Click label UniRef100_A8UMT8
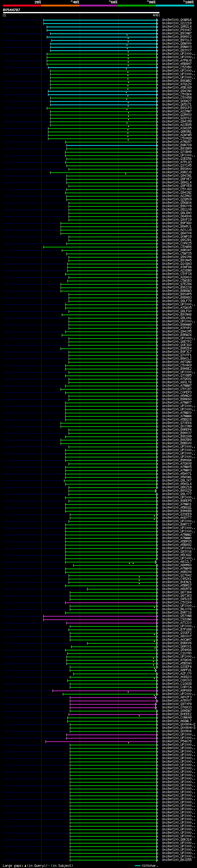The width and height of the screenshot is (197, 868). pos(177,589)
